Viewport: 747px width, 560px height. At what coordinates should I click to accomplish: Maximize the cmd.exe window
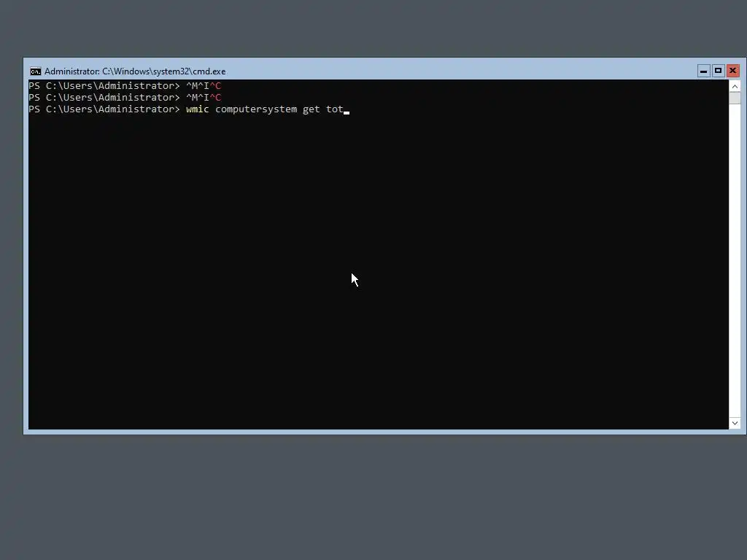click(x=718, y=71)
